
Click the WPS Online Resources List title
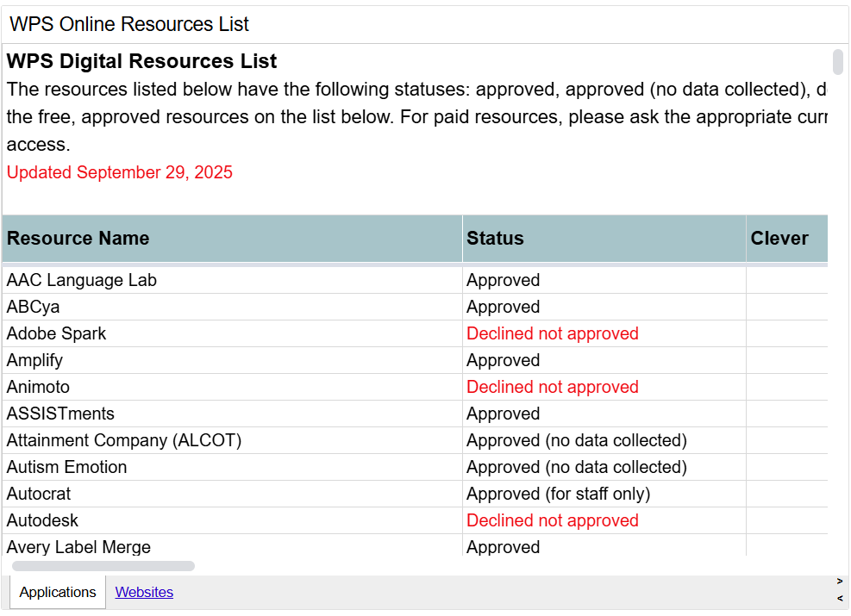tap(129, 24)
